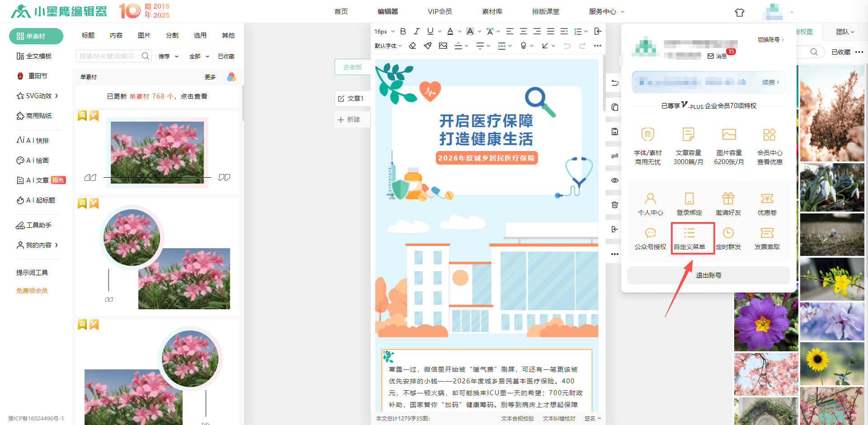This screenshot has width=868, height=425.
Task: Click the insert image toolbar icon
Action: tap(443, 46)
